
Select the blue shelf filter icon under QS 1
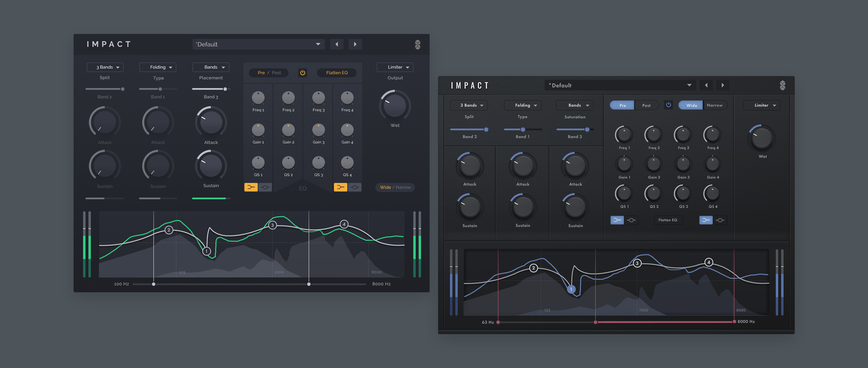coord(617,220)
